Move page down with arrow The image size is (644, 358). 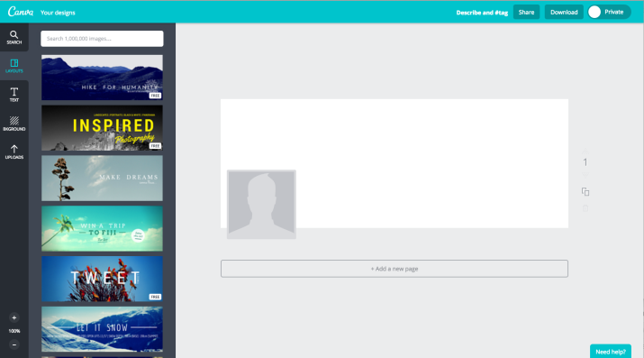[585, 175]
